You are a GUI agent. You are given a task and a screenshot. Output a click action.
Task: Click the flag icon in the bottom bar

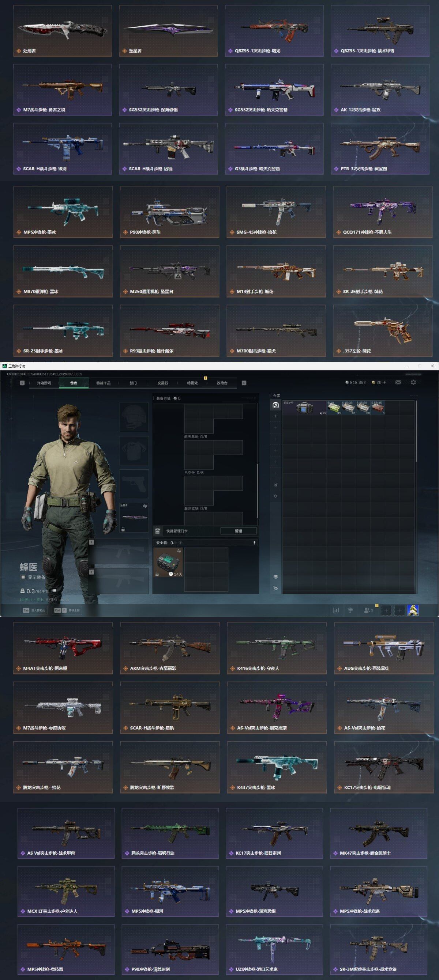[351, 610]
